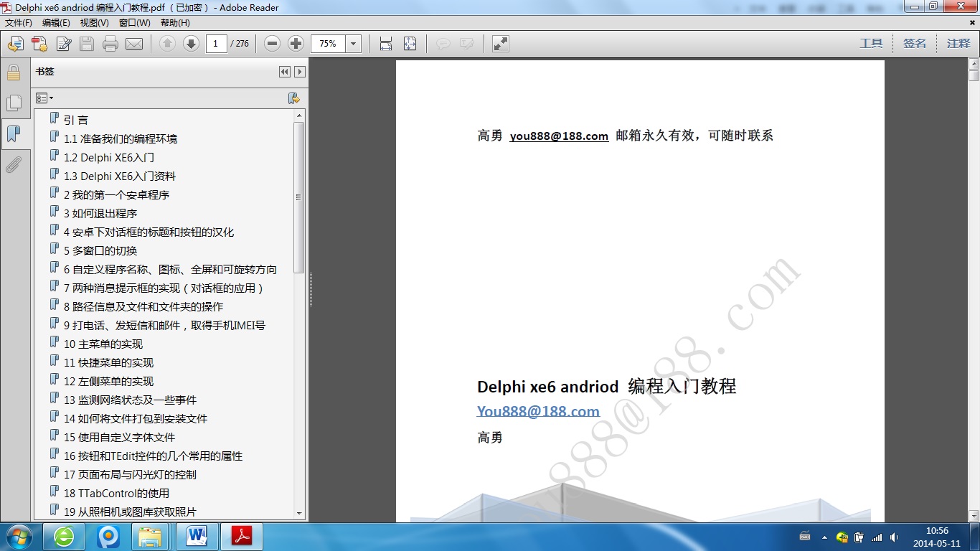Click the sticky note comment icon
Viewport: 980px width, 551px height.
(x=443, y=44)
